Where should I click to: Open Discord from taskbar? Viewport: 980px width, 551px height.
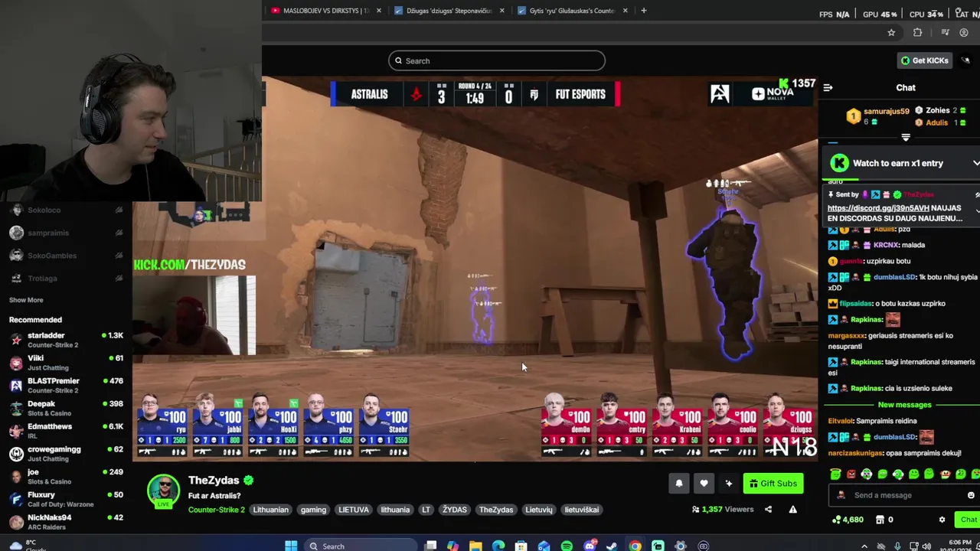[590, 546]
